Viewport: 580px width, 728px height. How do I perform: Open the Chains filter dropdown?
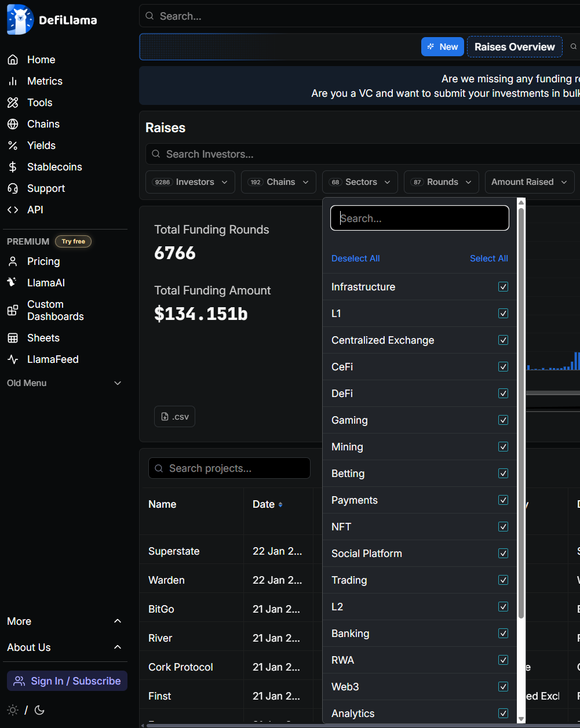pos(279,182)
